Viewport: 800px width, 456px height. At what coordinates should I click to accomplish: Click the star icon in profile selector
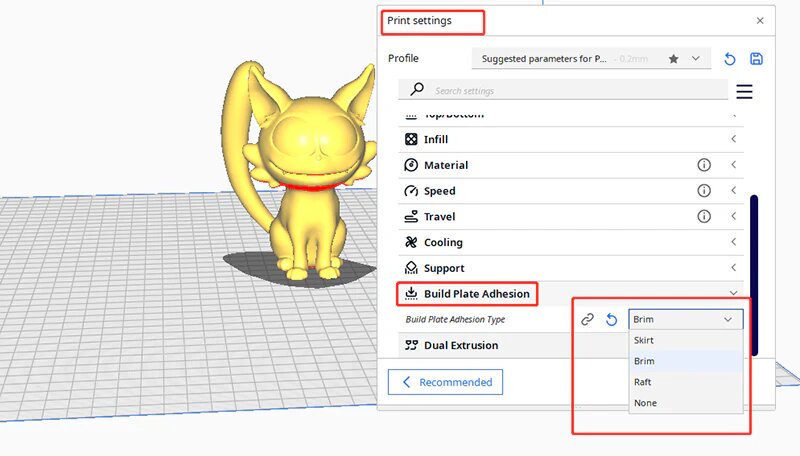[673, 59]
